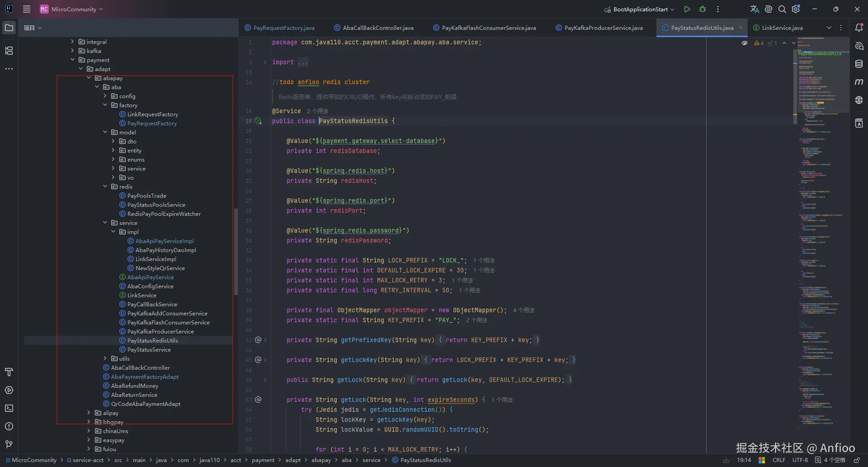Expand the integral folder
Image resolution: width=868 pixels, height=467 pixels.
click(72, 42)
